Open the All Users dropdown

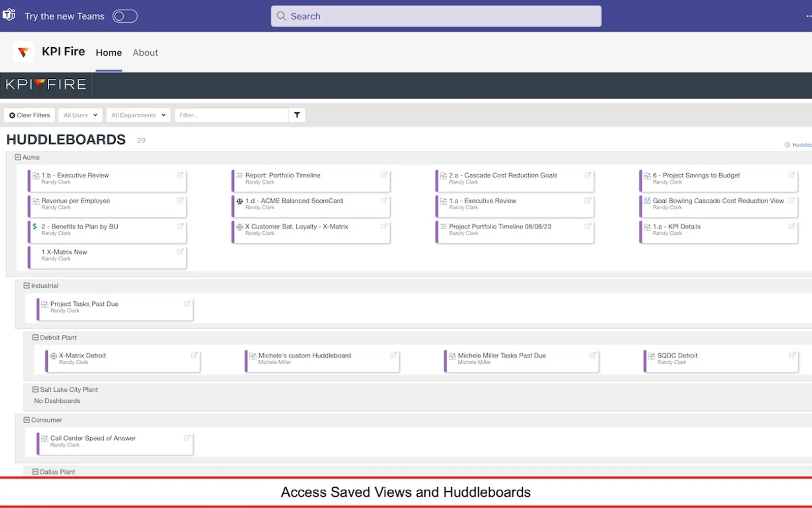80,115
